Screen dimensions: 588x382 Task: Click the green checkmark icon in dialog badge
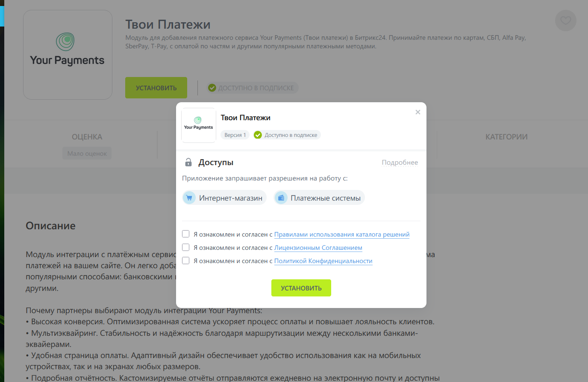[258, 135]
